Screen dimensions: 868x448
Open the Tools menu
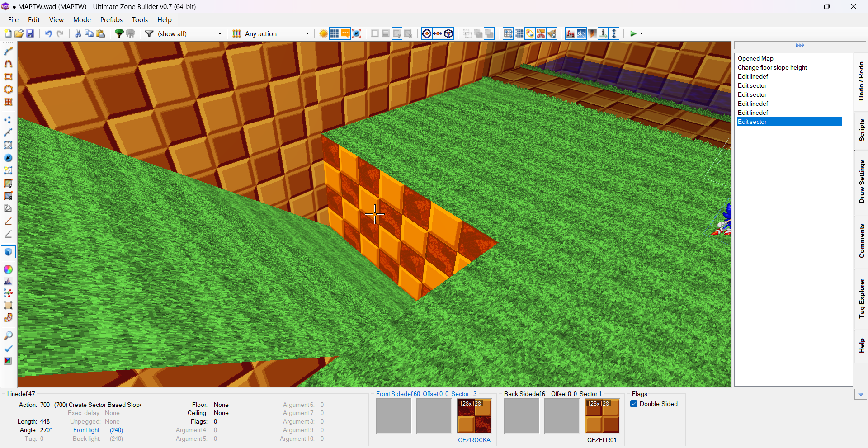(x=140, y=20)
